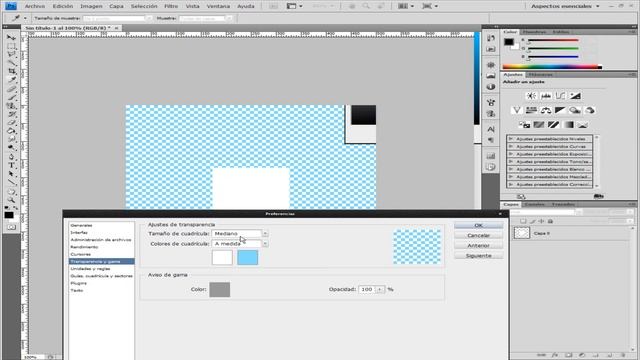Open Aspectos esenciales workspace dropdown
640x360 pixels.
tap(565, 6)
